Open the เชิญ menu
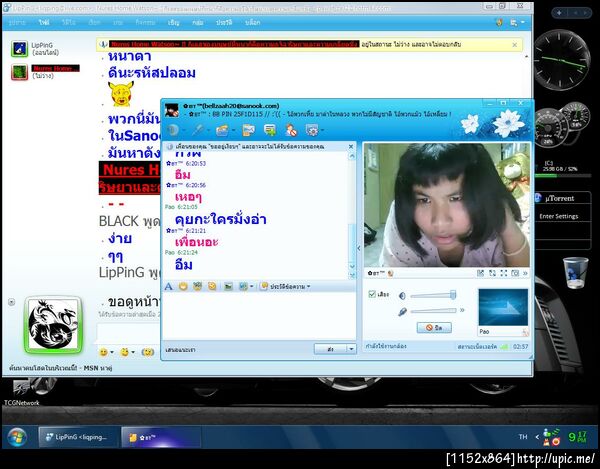This screenshot has height=469, width=600. click(x=173, y=23)
